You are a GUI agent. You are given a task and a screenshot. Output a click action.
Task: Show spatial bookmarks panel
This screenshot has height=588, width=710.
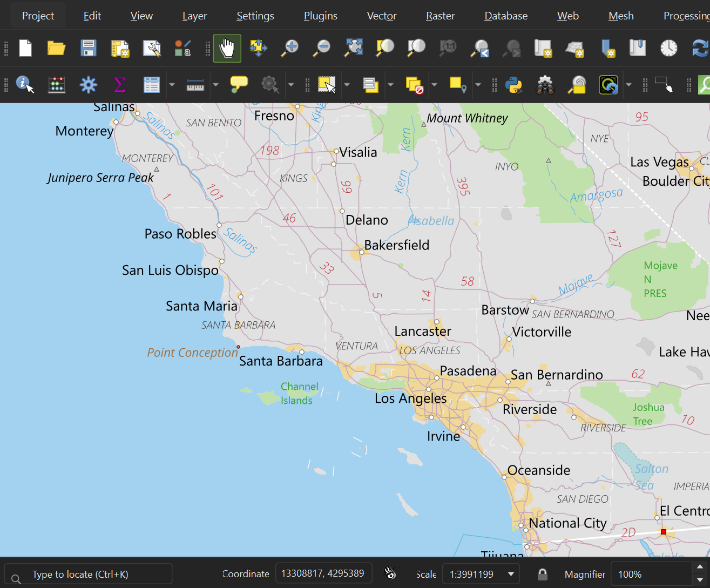[638, 48]
